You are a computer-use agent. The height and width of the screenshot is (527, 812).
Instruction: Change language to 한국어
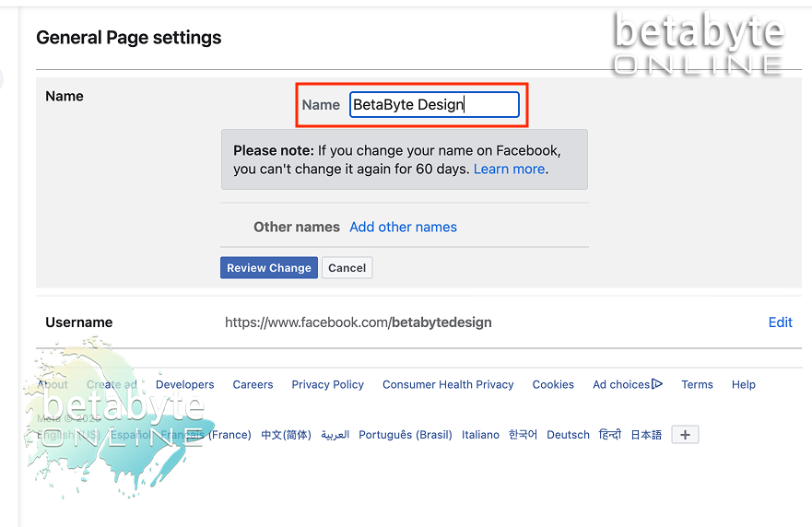[523, 435]
